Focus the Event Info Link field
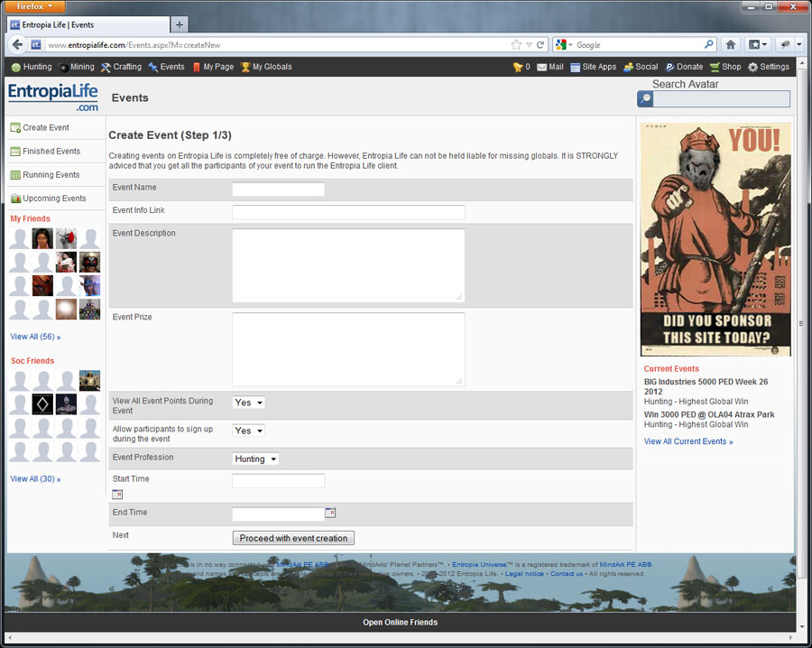This screenshot has width=812, height=648. pyautogui.click(x=348, y=212)
